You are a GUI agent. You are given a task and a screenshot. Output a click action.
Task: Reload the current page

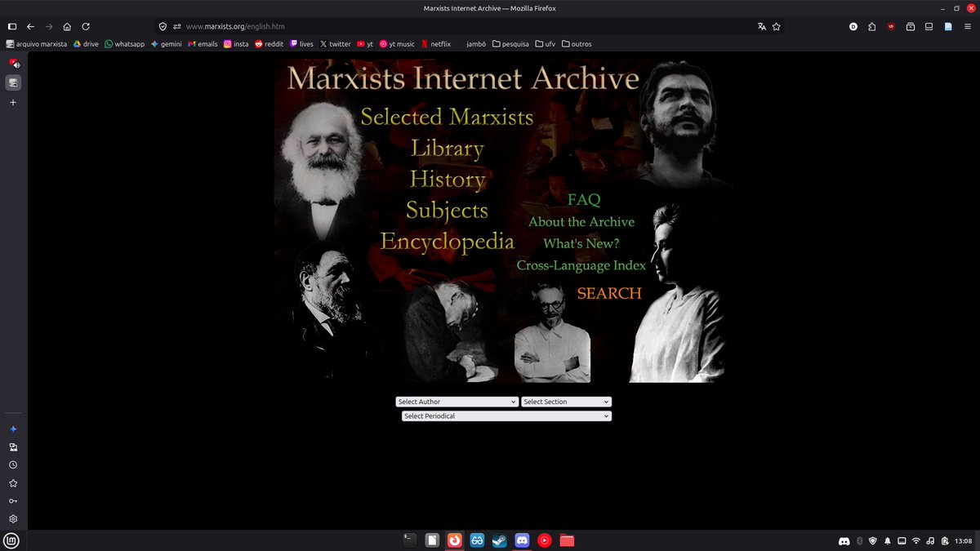tap(86, 26)
